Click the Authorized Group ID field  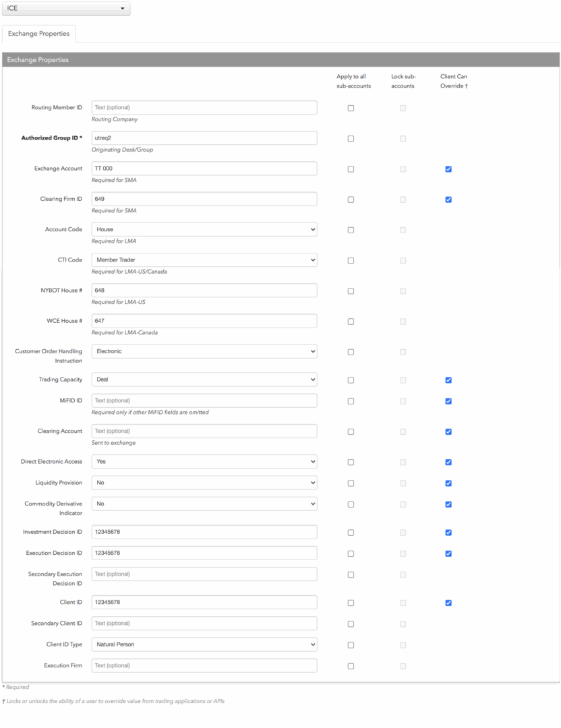click(x=204, y=138)
